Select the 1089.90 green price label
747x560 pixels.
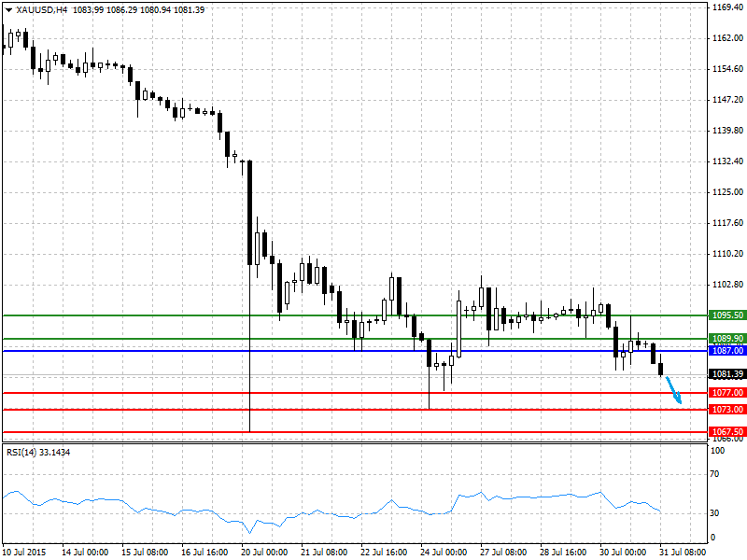(727, 339)
